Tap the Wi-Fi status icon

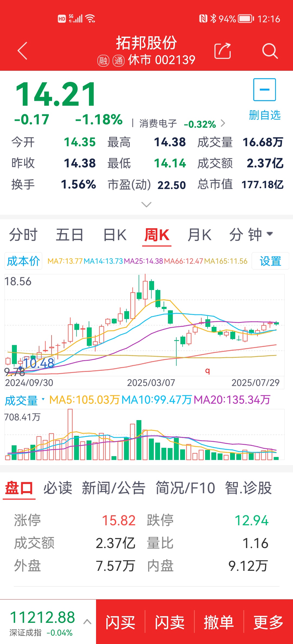tap(90, 18)
